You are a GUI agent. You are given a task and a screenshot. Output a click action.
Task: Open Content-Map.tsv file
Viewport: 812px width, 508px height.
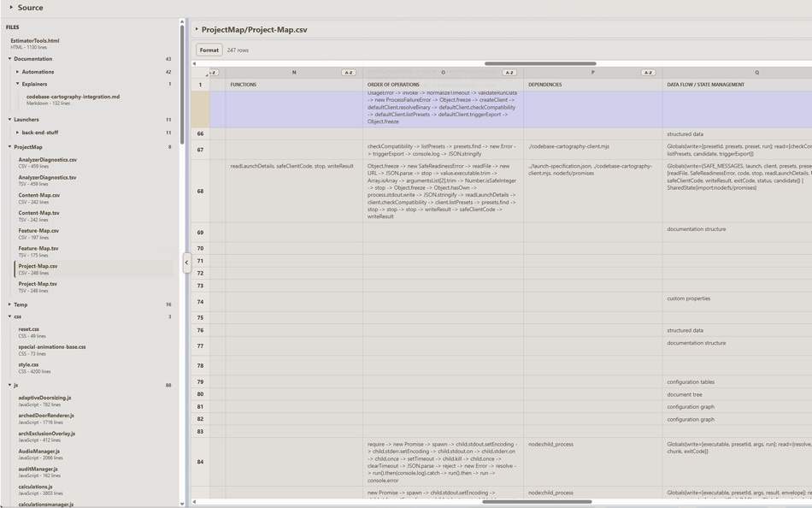click(39, 216)
